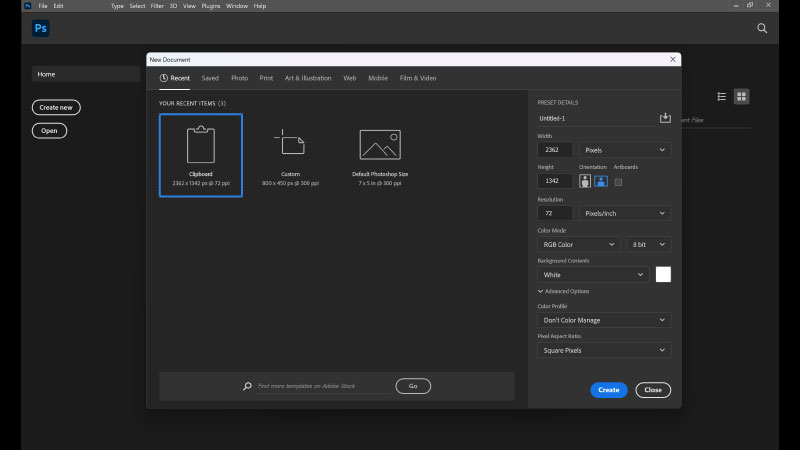Click the Photoshop home logo
The image size is (800, 450).
(x=41, y=29)
